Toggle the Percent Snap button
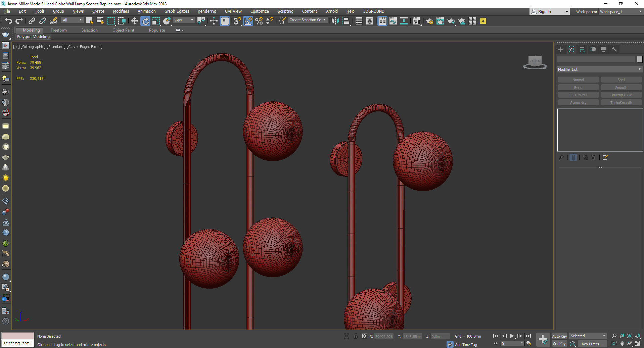The image size is (644, 348). tap(259, 21)
